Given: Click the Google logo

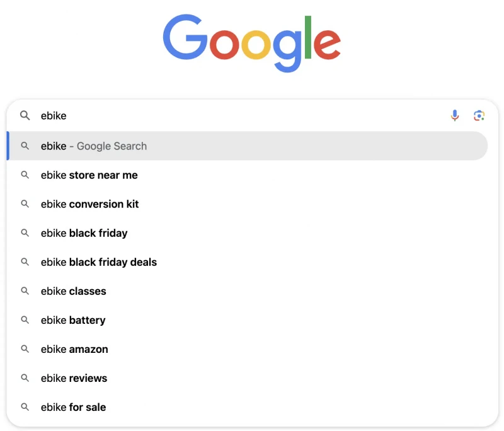Looking at the screenshot, I should (x=251, y=43).
